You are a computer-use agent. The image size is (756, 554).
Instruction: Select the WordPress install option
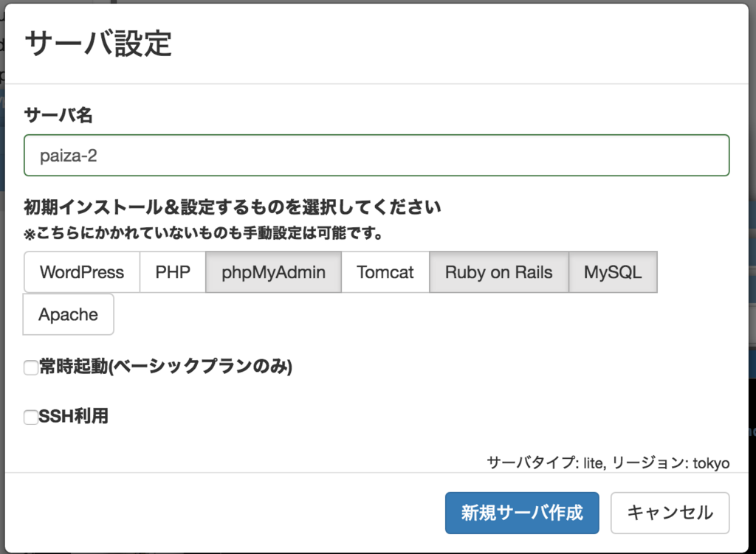click(x=82, y=272)
